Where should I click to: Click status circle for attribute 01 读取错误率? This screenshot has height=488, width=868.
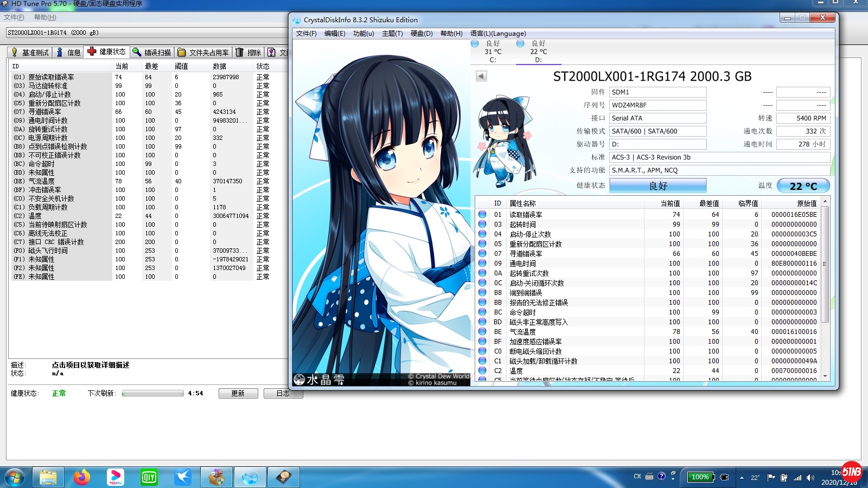pyautogui.click(x=482, y=215)
